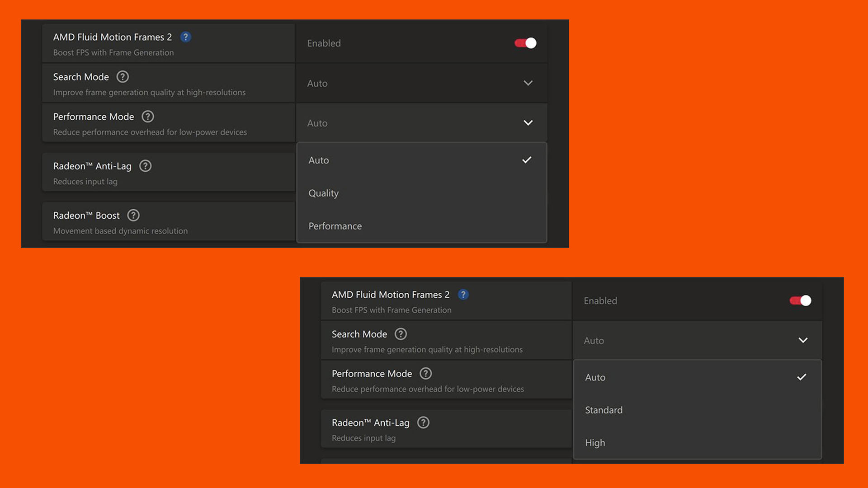Click Performance Mode label in bottom panel
868x488 pixels.
coord(372,374)
